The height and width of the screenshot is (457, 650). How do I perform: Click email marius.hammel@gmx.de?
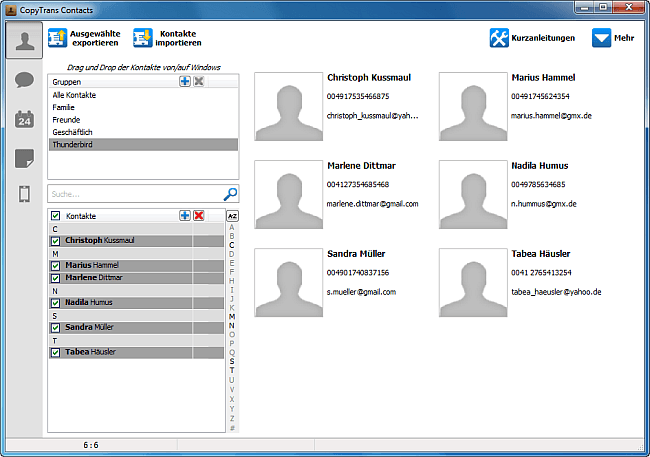tap(551, 116)
